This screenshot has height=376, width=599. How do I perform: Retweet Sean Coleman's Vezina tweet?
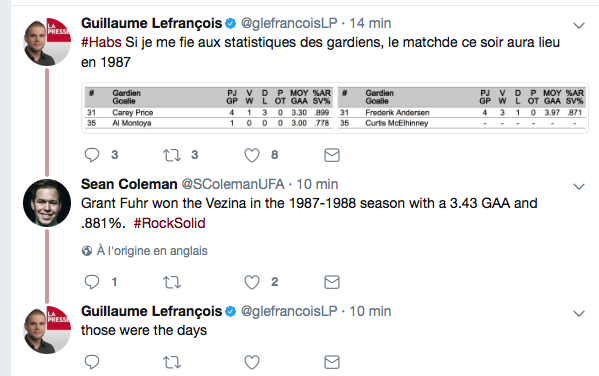(x=172, y=282)
